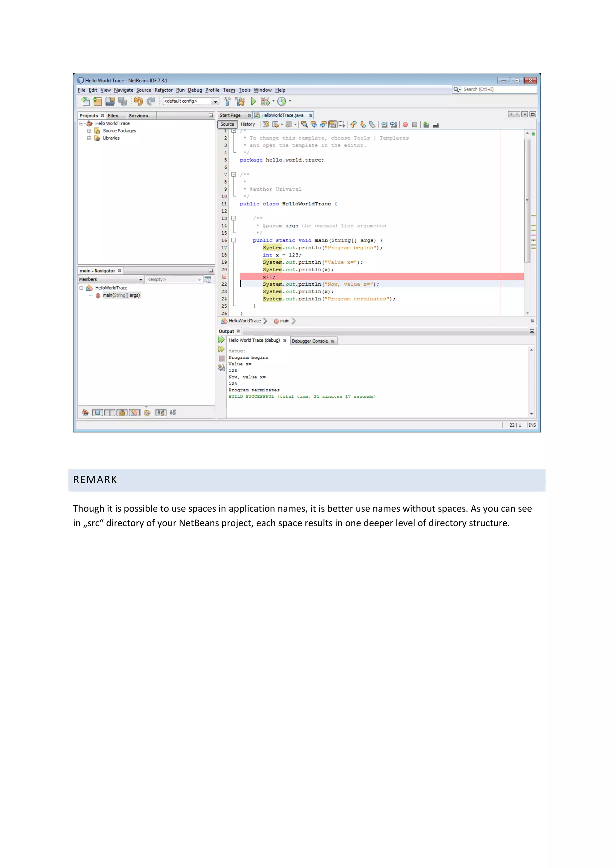Click the Comment lines editor icon

[427, 124]
